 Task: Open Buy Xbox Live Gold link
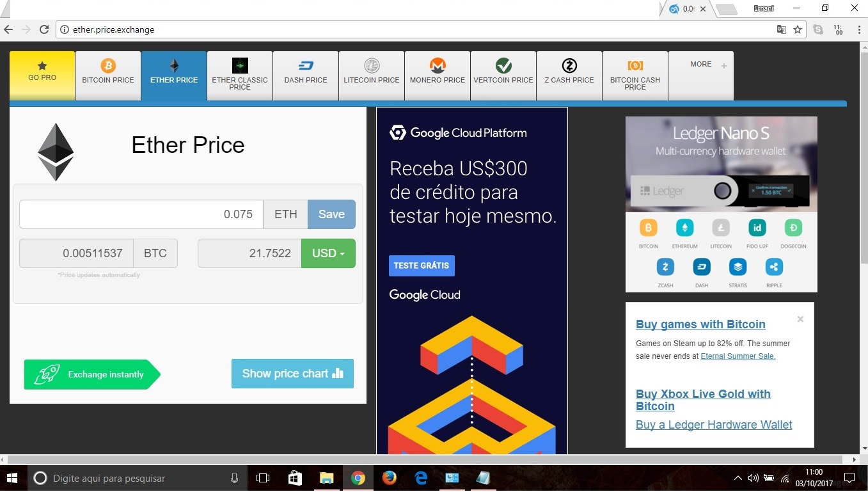703,400
